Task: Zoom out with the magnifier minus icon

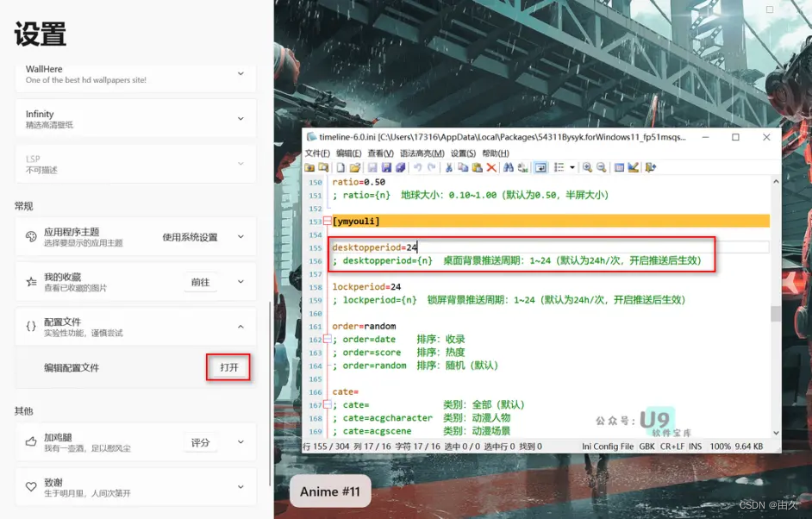Action: [601, 167]
